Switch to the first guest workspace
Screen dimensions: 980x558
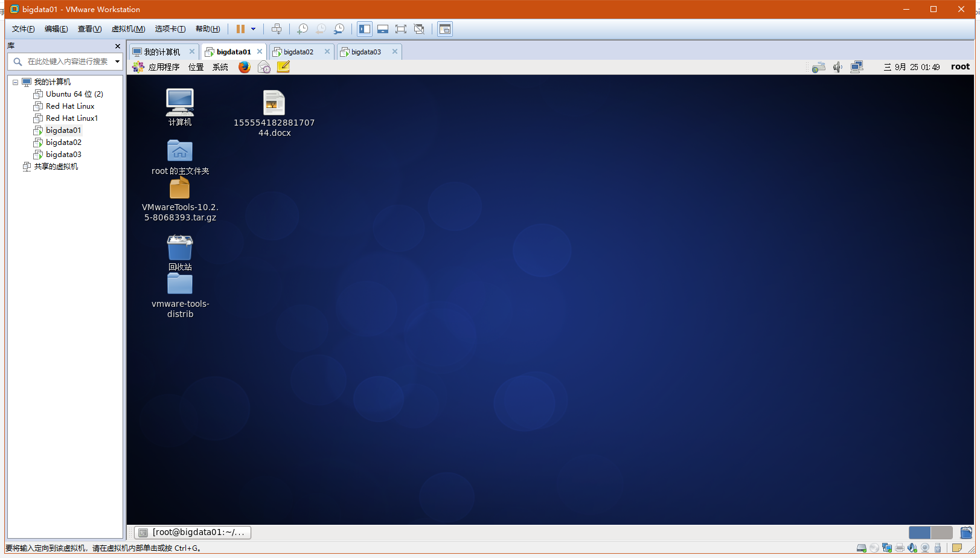[920, 532]
